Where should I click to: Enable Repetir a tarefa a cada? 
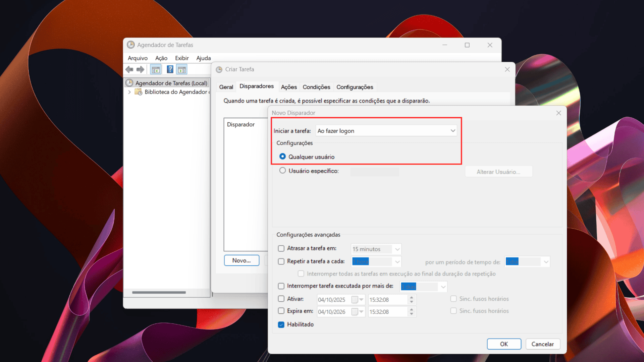[x=281, y=261]
